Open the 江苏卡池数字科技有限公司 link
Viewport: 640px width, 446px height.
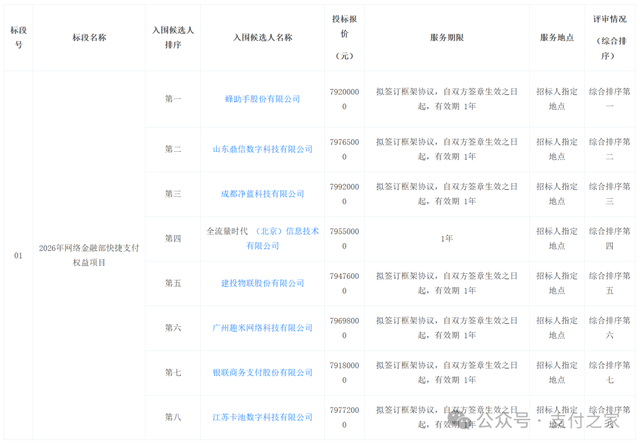click(262, 417)
